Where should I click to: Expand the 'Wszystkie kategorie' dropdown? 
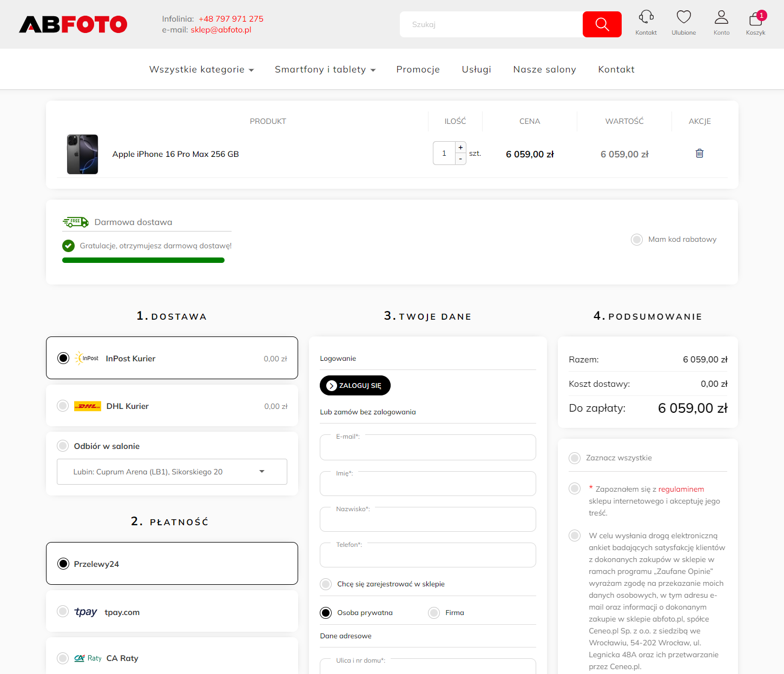tap(201, 69)
